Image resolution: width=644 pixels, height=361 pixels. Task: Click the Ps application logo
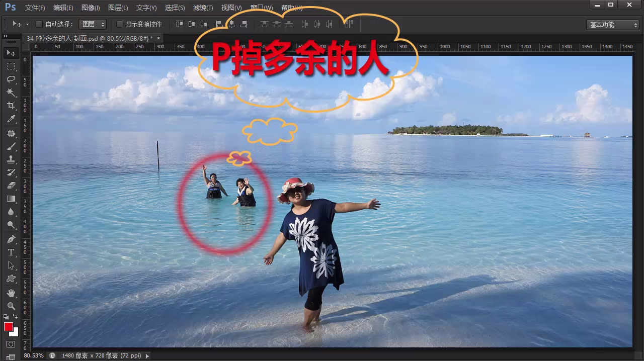coord(11,7)
